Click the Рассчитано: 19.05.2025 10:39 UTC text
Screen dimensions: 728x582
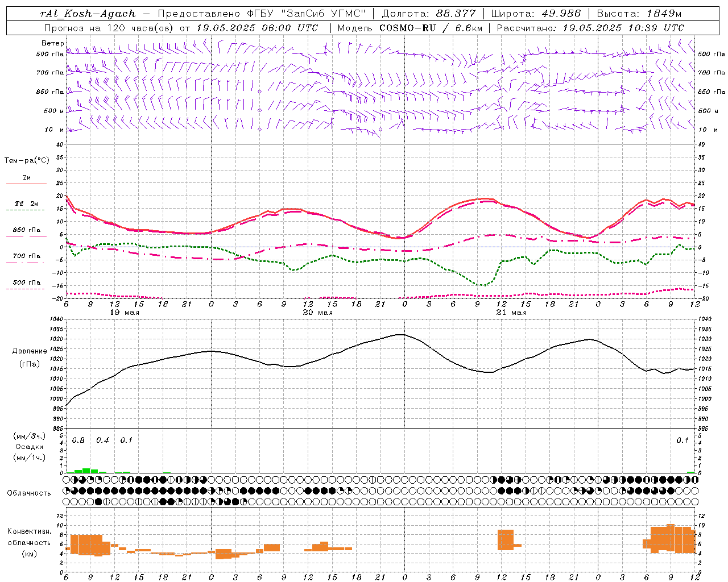tap(590, 28)
